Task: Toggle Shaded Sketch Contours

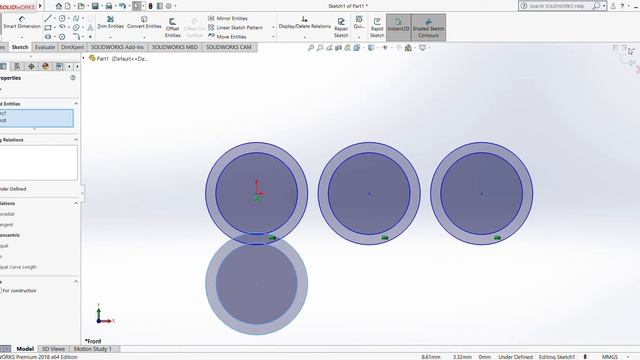Action: (x=428, y=27)
